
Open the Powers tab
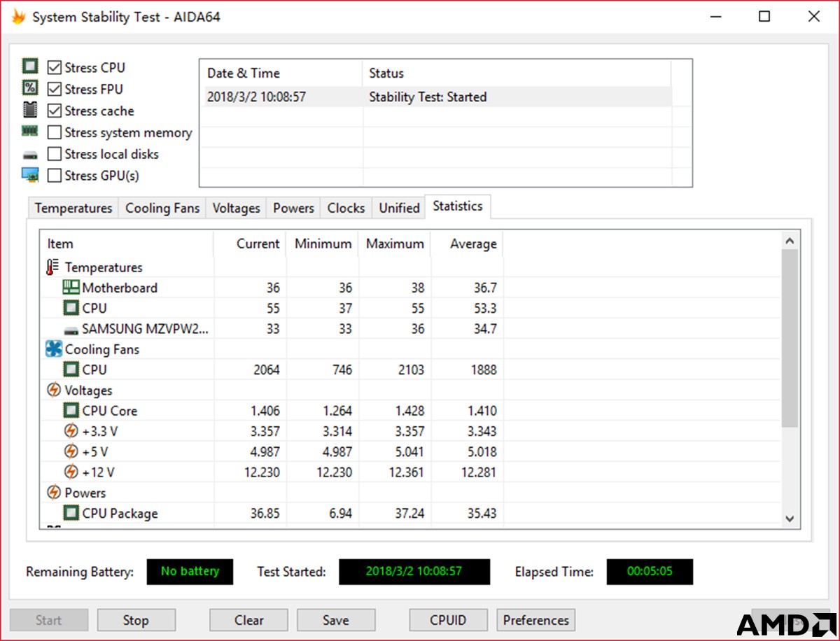294,209
